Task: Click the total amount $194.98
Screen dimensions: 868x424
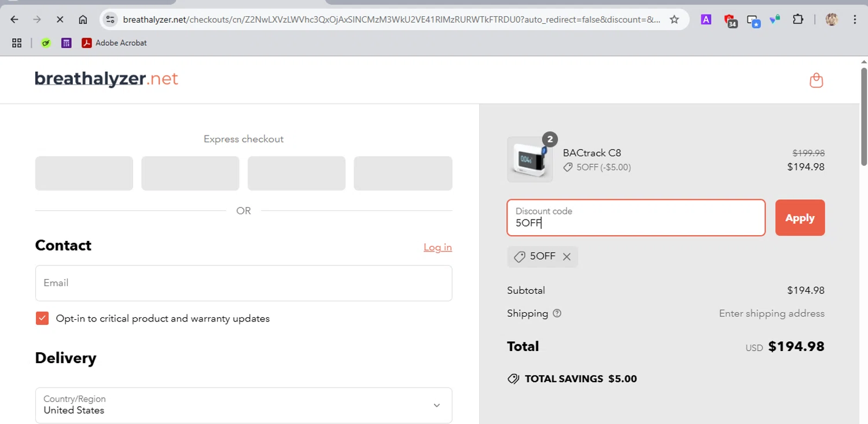Action: (796, 346)
